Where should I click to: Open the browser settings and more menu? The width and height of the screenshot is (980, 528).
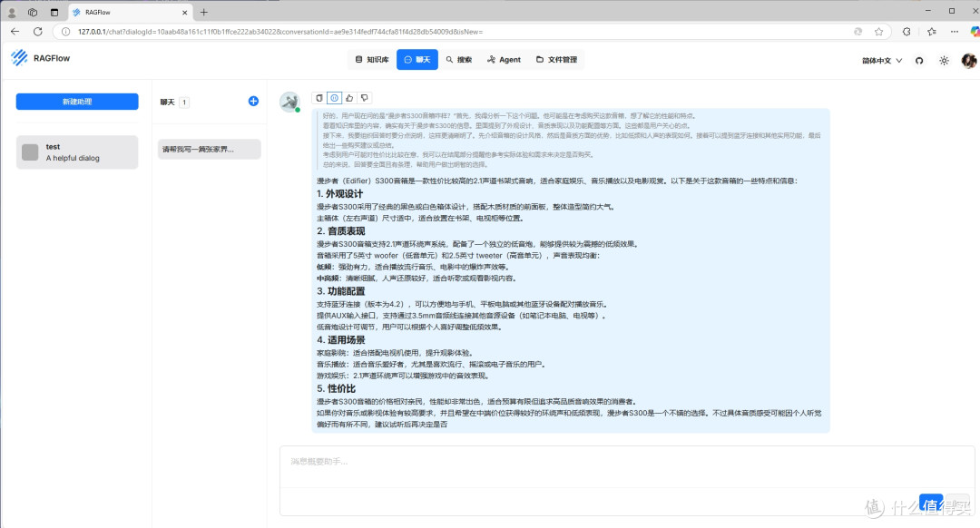click(954, 31)
